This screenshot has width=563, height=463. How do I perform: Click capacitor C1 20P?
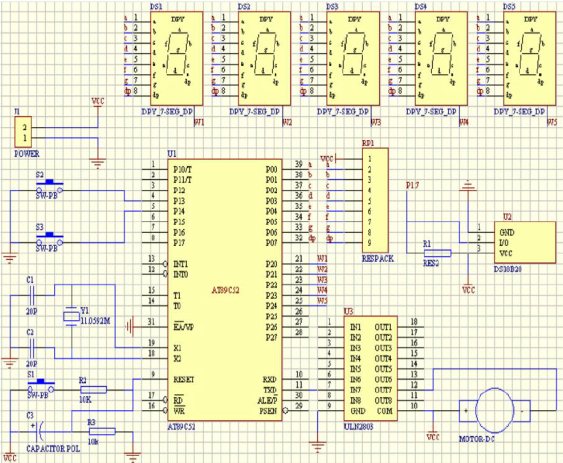[32, 295]
